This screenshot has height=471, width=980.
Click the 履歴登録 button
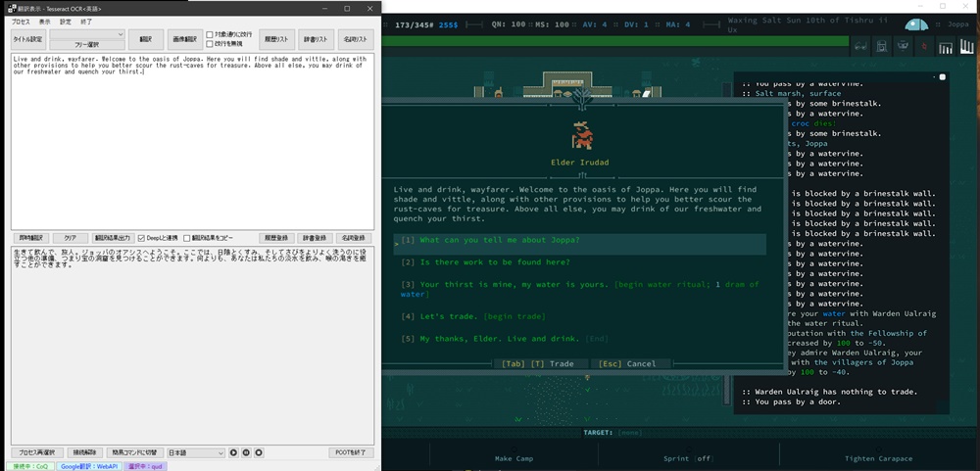click(x=276, y=238)
